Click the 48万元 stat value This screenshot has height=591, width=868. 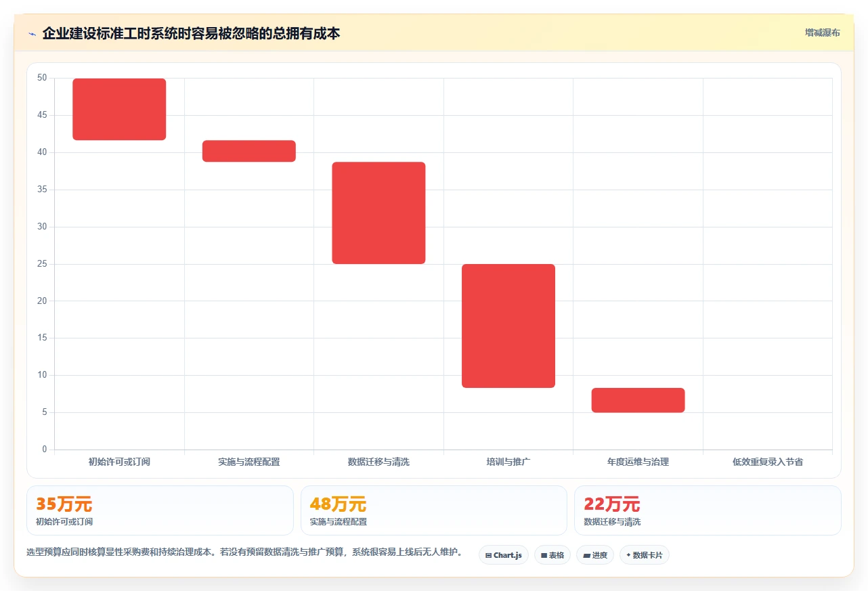click(338, 504)
